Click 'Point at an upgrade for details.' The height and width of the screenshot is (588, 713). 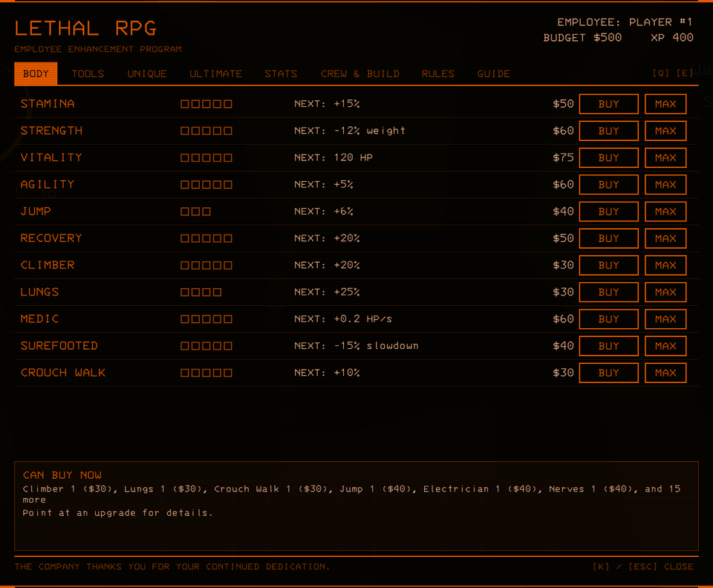(x=118, y=513)
